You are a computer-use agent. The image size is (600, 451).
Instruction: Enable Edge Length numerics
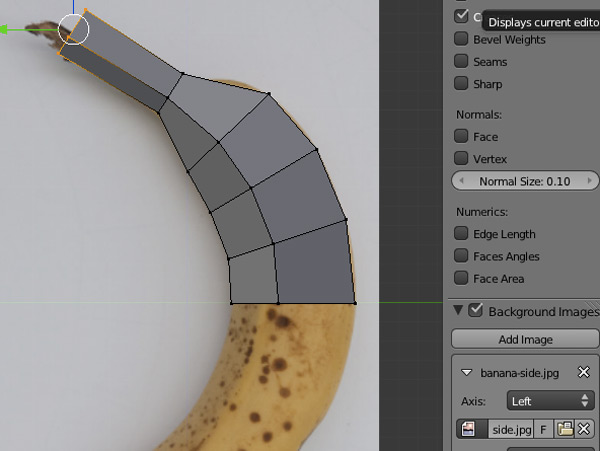pos(461,233)
